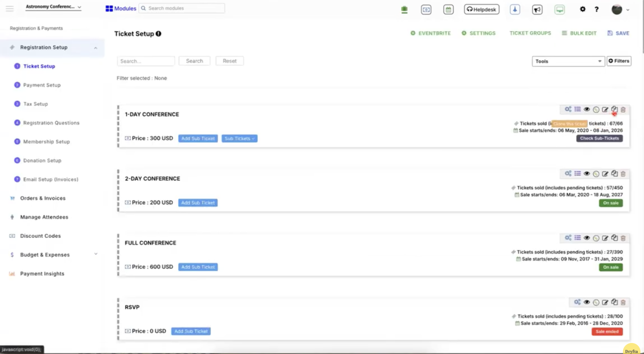Image resolution: width=644 pixels, height=354 pixels.
Task: Open the megaphone announcements icon in header
Action: tap(537, 10)
